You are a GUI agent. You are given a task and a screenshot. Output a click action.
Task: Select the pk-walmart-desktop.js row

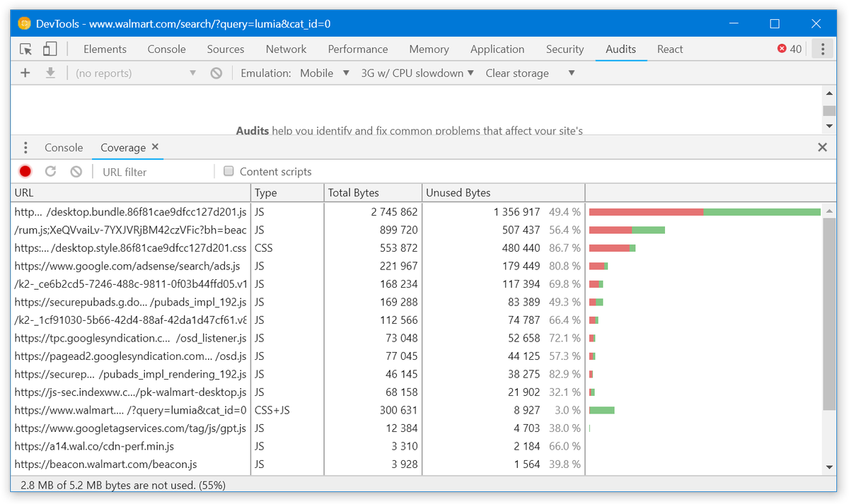[417, 392]
